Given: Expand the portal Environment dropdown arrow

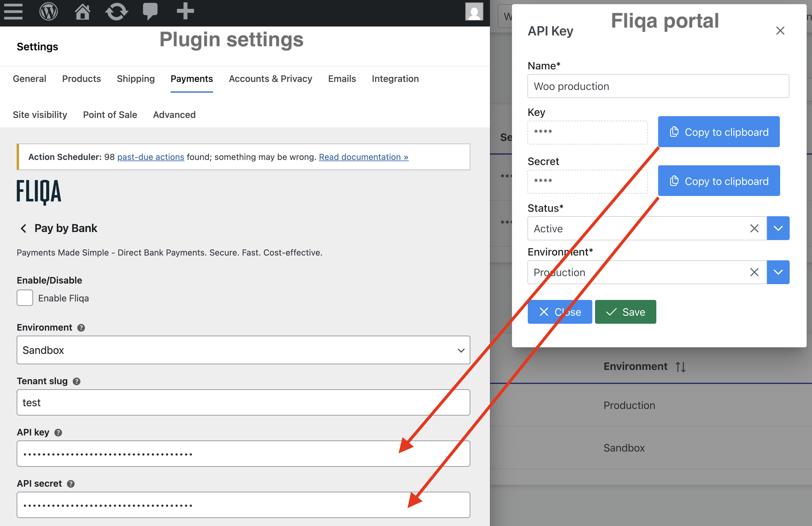Looking at the screenshot, I should pos(778,273).
